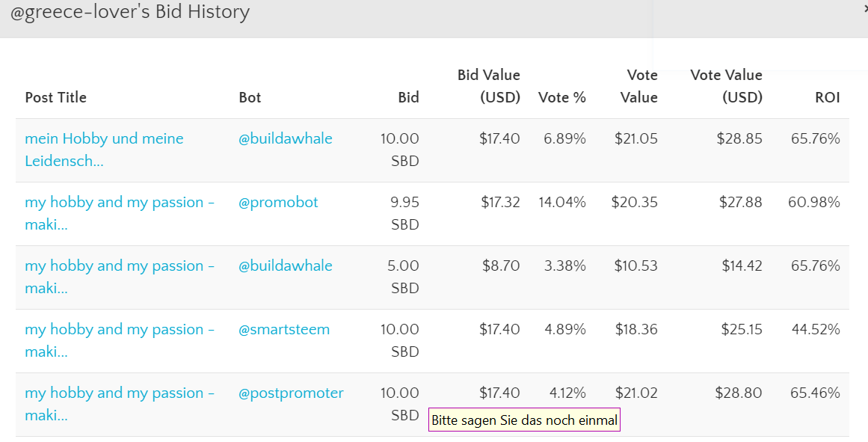The image size is (868, 442).
Task: Click @buildawhale link in 5.00 SBD row
Action: (286, 265)
